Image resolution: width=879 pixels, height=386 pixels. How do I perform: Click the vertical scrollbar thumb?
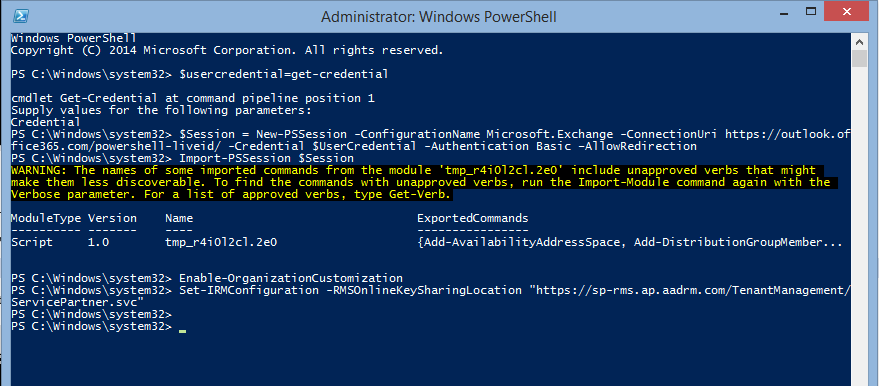click(x=859, y=58)
